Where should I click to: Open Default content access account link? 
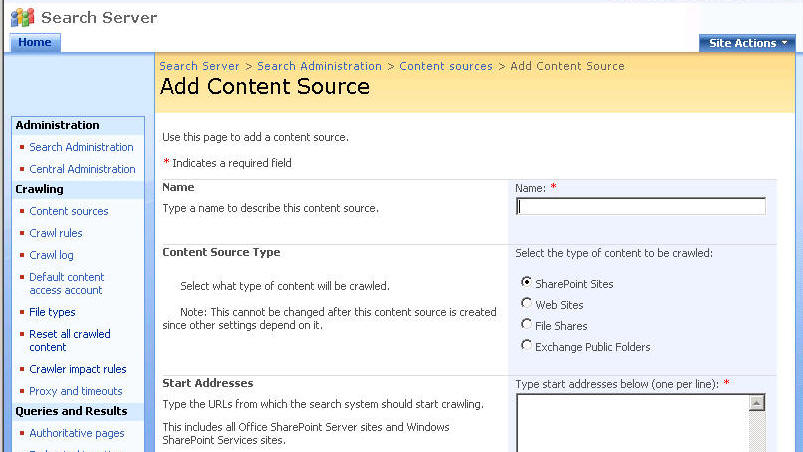(67, 284)
